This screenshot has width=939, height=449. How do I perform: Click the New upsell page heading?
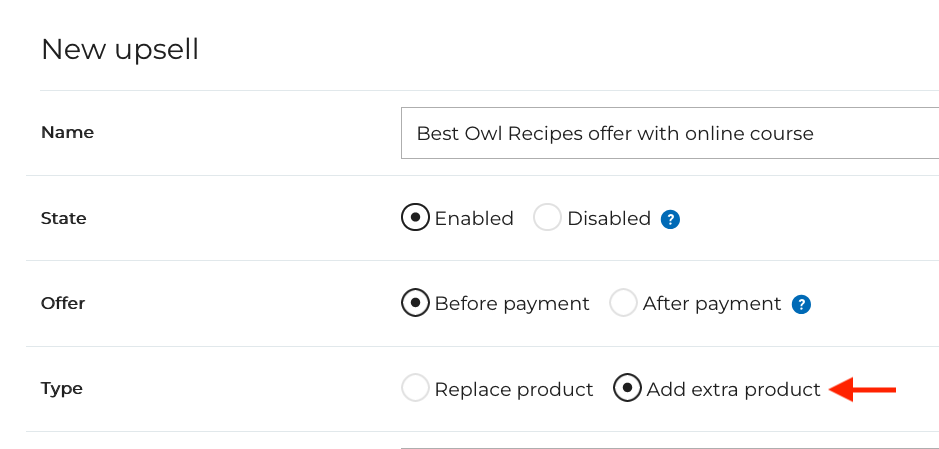120,49
